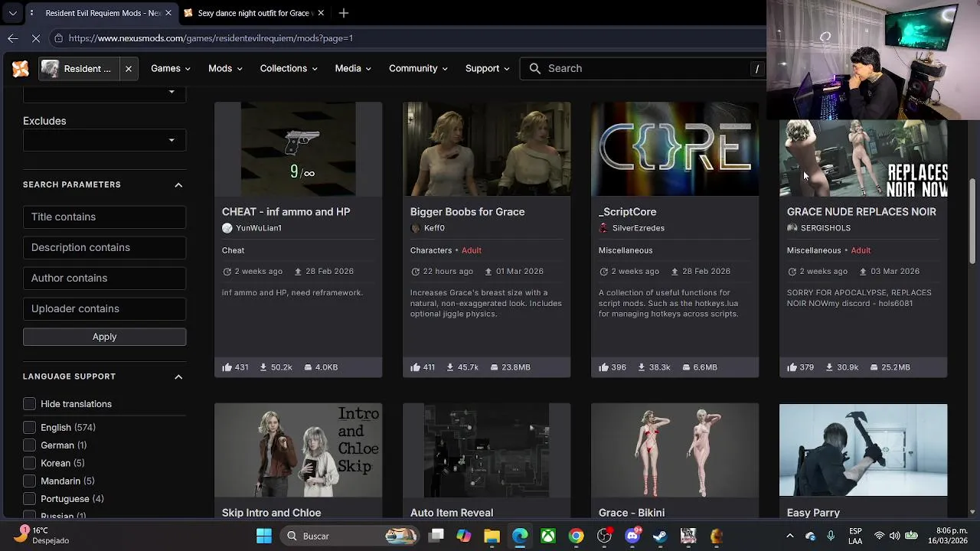The width and height of the screenshot is (980, 551).
Task: Collapse the Language Support section
Action: [178, 377]
